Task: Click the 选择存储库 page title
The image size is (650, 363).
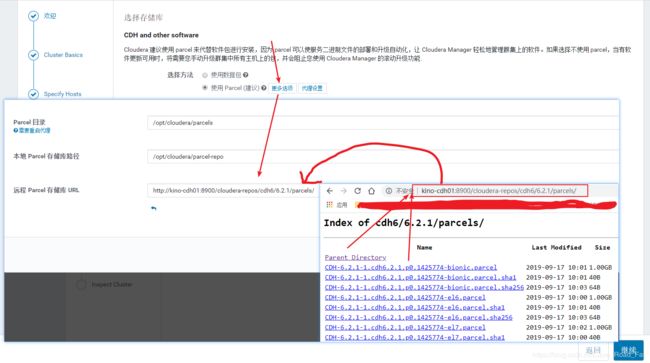Action: (x=143, y=17)
